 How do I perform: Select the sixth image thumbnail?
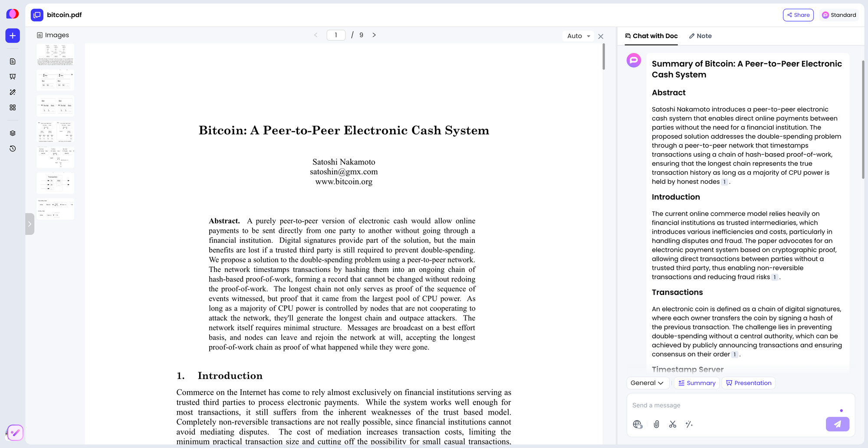pos(56,183)
